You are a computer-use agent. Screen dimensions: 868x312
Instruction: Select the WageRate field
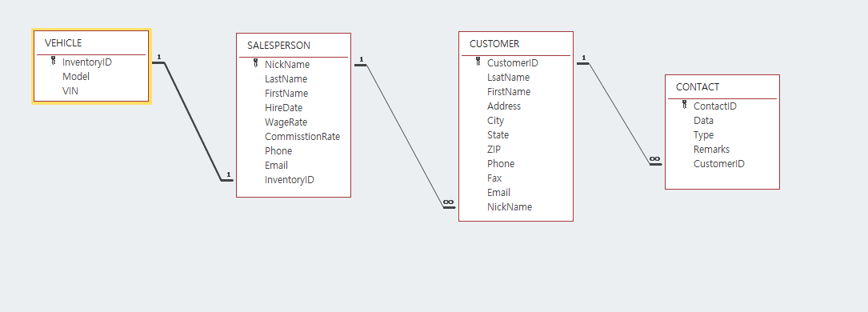click(286, 122)
